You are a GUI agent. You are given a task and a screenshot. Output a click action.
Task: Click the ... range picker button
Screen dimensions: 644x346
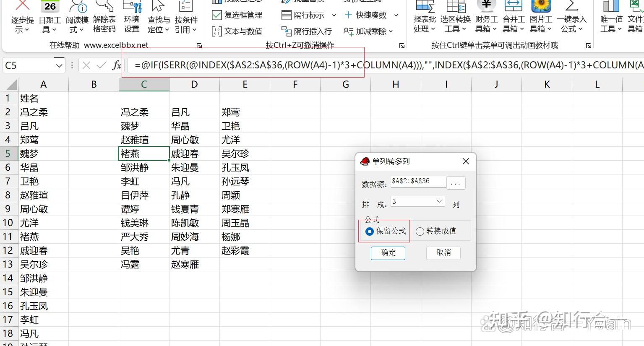tap(456, 183)
